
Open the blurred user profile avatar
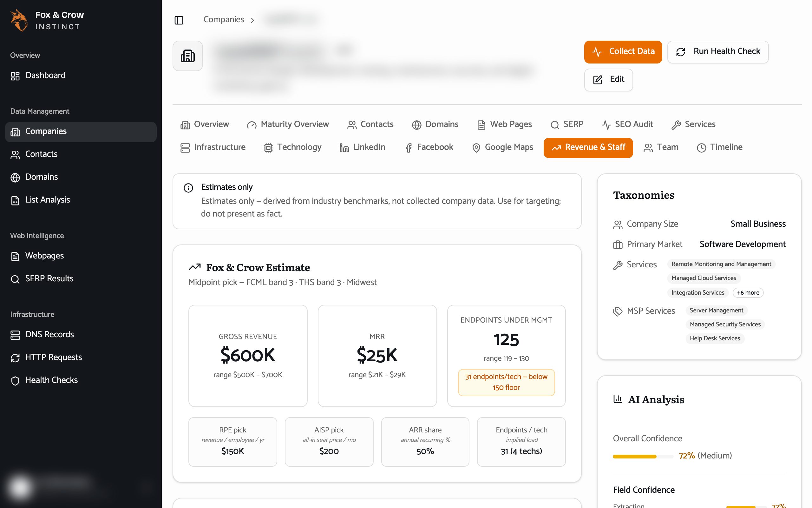point(20,487)
